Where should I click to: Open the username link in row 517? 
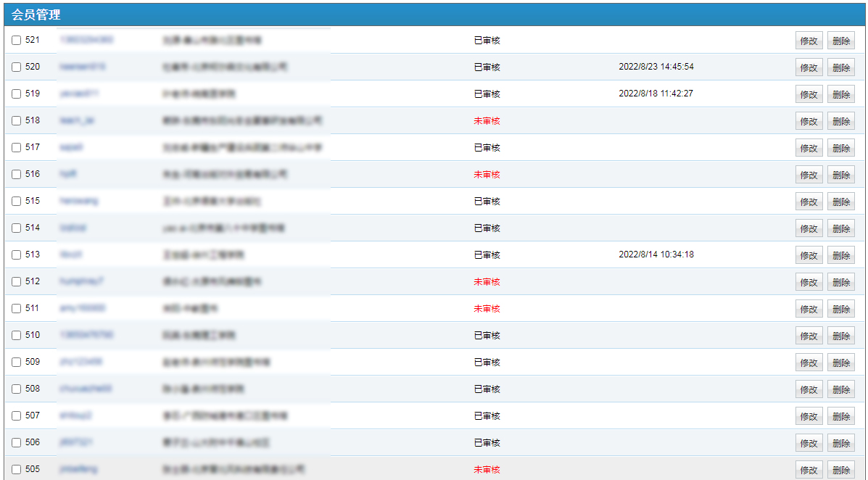click(x=71, y=147)
